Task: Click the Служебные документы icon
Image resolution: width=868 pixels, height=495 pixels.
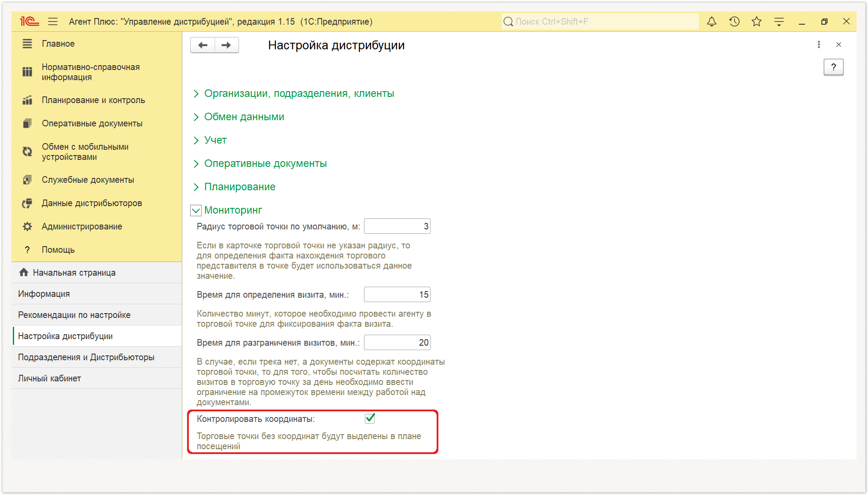Action: click(27, 180)
